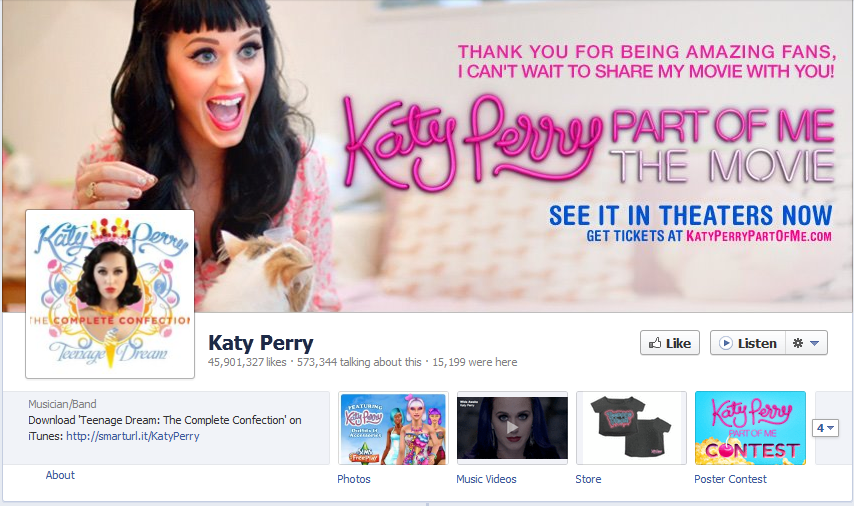
Task: Open the gear settings icon
Action: click(798, 343)
